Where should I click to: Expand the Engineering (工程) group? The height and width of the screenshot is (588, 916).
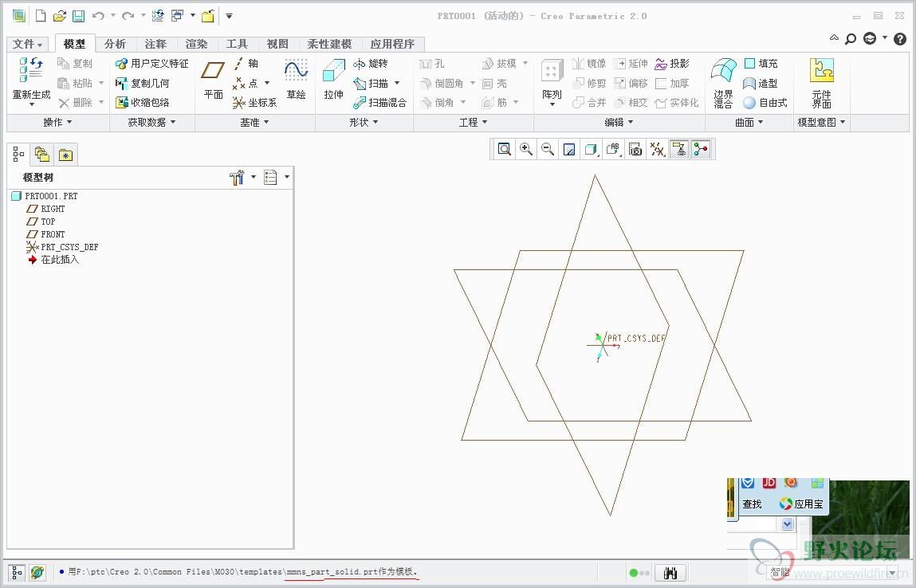coord(474,122)
